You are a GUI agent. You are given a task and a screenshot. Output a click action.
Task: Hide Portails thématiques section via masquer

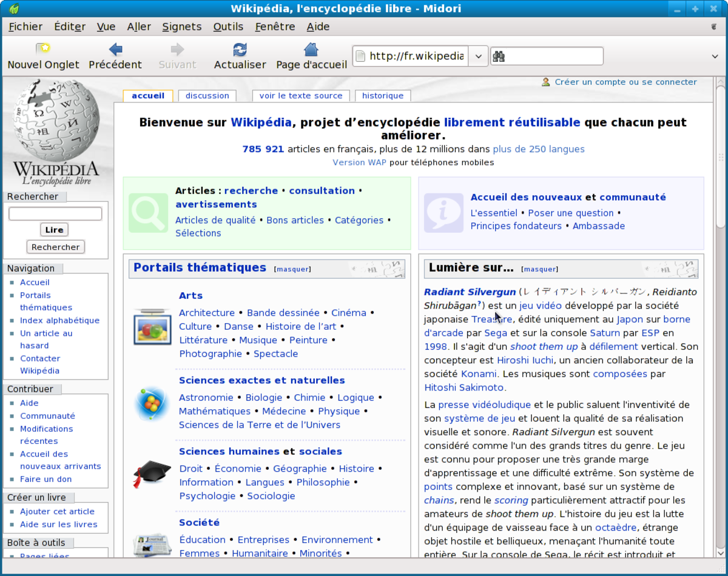pyautogui.click(x=292, y=269)
